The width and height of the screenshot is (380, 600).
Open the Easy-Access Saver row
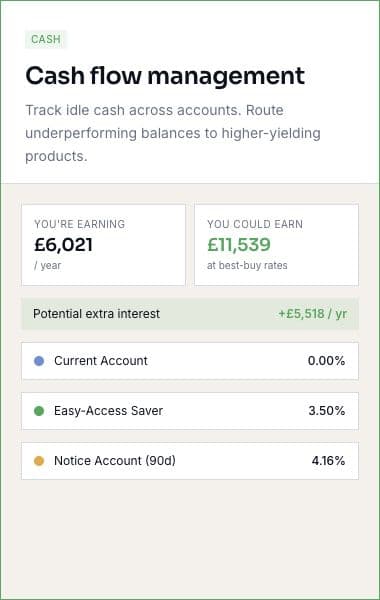click(x=190, y=411)
